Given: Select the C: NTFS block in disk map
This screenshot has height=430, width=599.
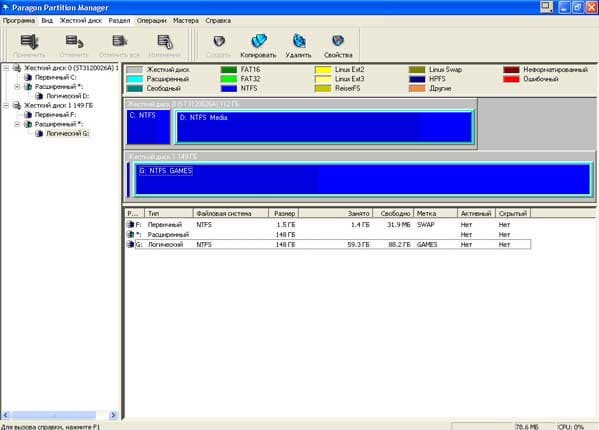Looking at the screenshot, I should coord(149,127).
